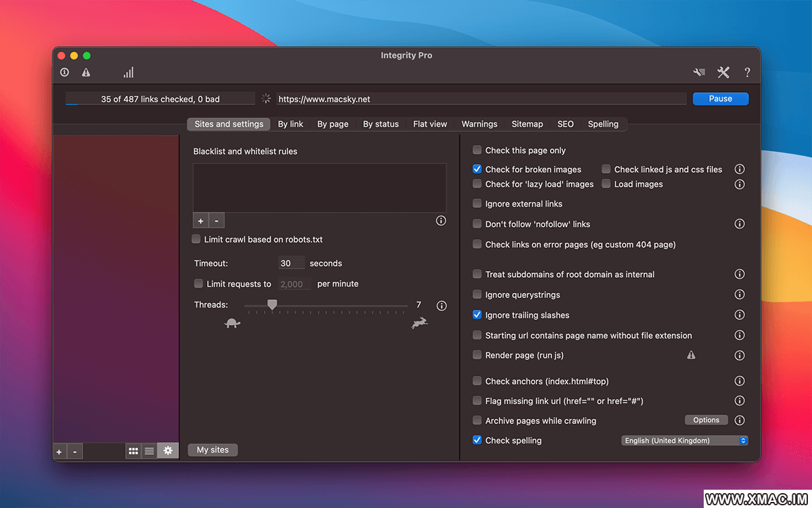Switch to the By link tab
Image resolution: width=812 pixels, height=508 pixels.
click(x=290, y=124)
